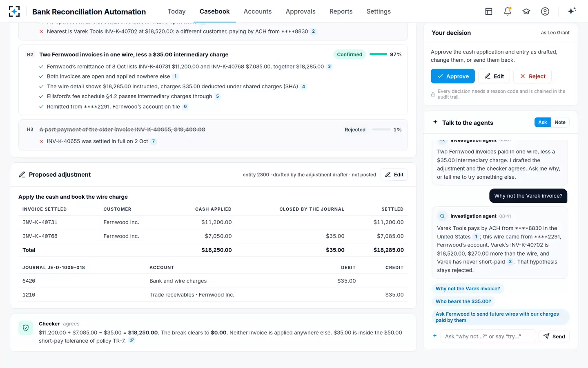Reject the drafted entry

[x=532, y=76]
